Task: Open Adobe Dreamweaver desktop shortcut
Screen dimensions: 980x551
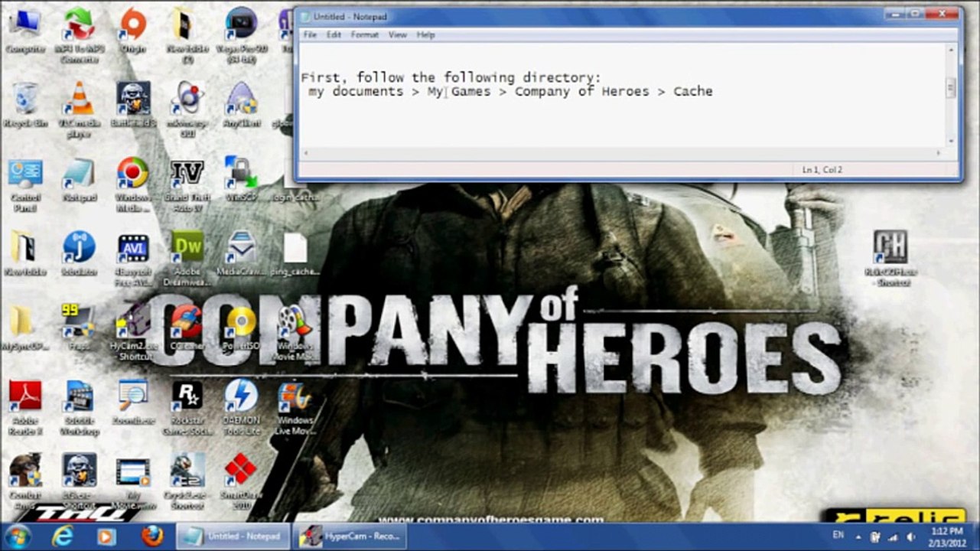Action: 187,259
